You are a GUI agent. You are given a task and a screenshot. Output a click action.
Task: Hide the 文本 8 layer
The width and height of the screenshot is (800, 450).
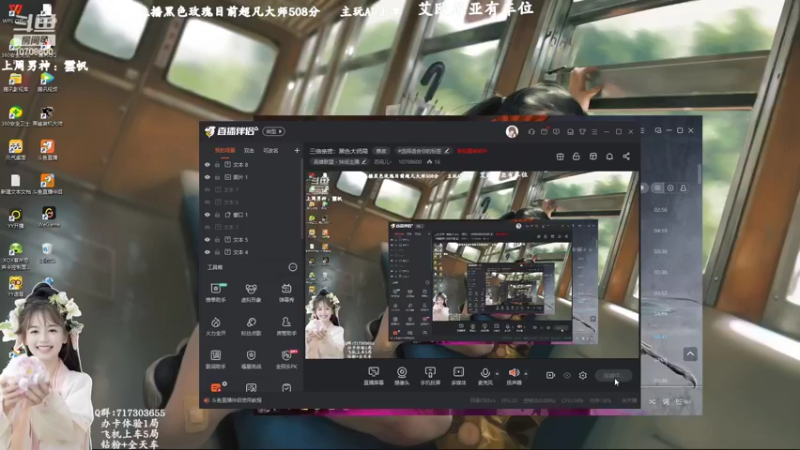pyautogui.click(x=207, y=165)
